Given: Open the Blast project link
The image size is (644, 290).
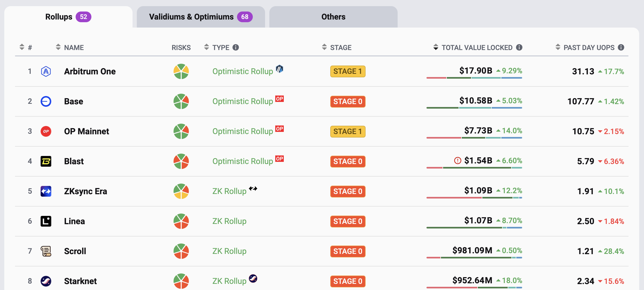Looking at the screenshot, I should point(74,161).
